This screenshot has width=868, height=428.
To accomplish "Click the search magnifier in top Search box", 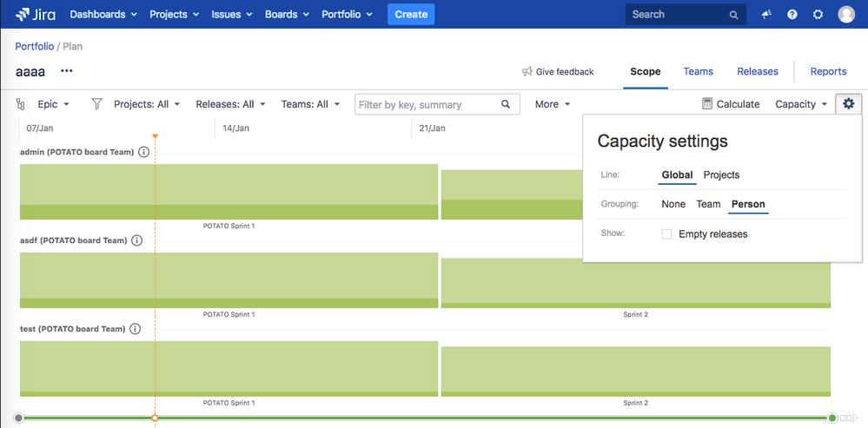I will tap(733, 15).
